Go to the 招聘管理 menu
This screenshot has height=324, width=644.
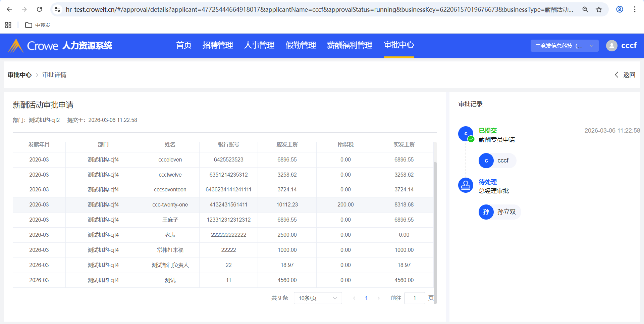pos(218,45)
